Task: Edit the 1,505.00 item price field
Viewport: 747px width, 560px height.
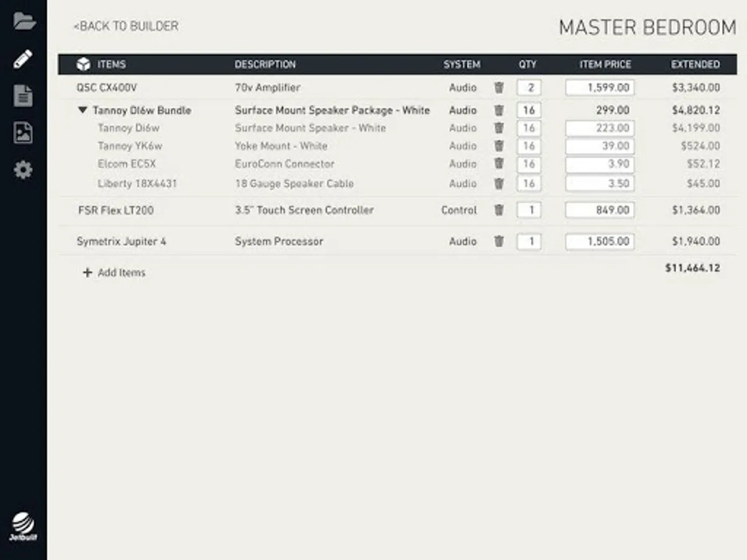Action: click(600, 241)
